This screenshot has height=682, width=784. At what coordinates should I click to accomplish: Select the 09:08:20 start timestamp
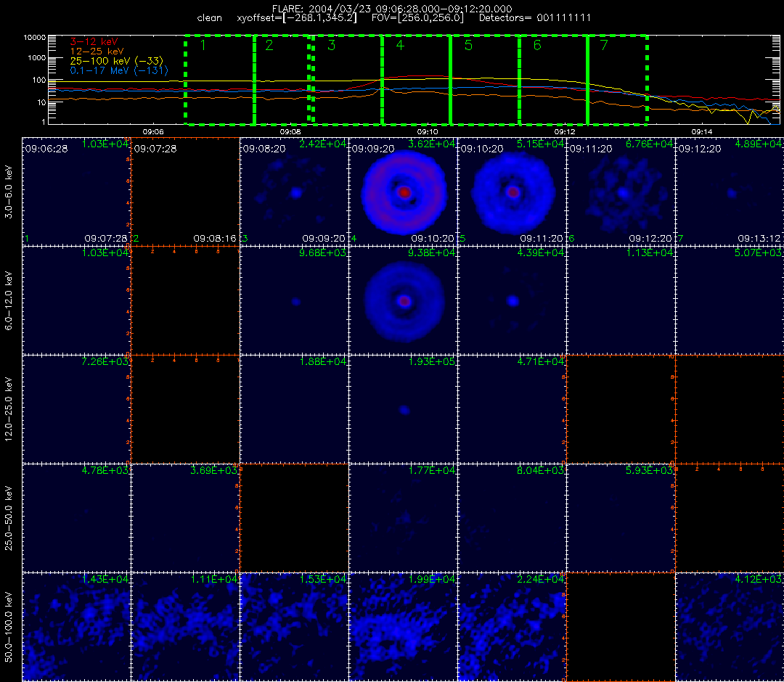[264, 149]
